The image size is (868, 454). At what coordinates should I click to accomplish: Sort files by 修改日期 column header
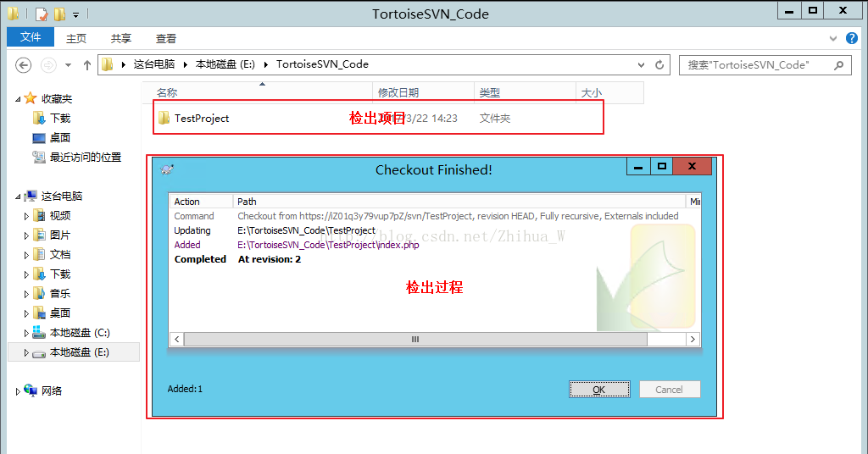(424, 93)
